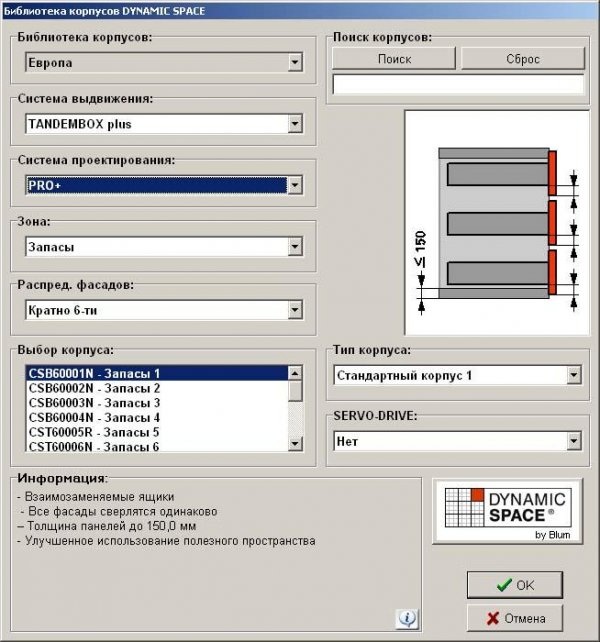
Task: Open Тип корпуса dropdown Стандартный корпус 1
Action: 457,375
